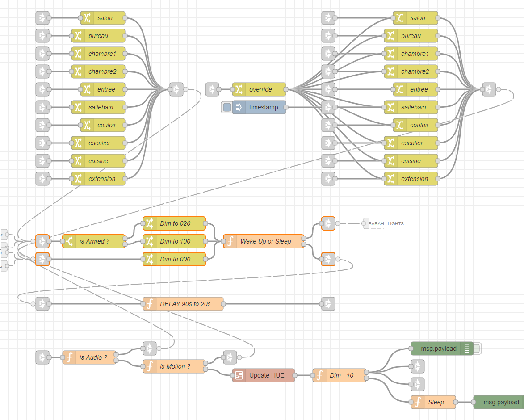524x420 pixels.
Task: Click the change icon on the override node
Action: click(239, 89)
